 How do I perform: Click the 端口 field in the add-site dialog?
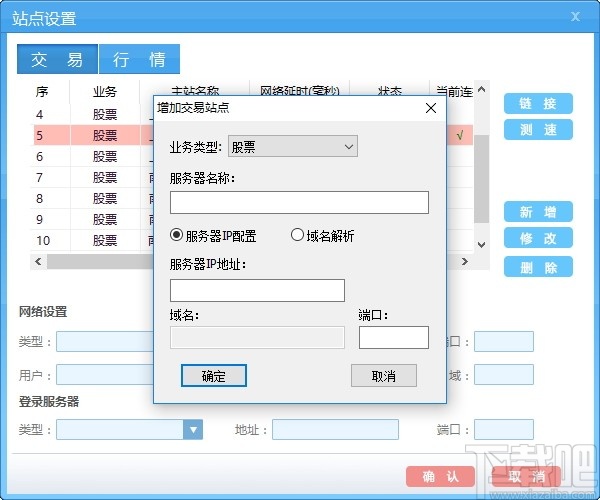point(394,337)
